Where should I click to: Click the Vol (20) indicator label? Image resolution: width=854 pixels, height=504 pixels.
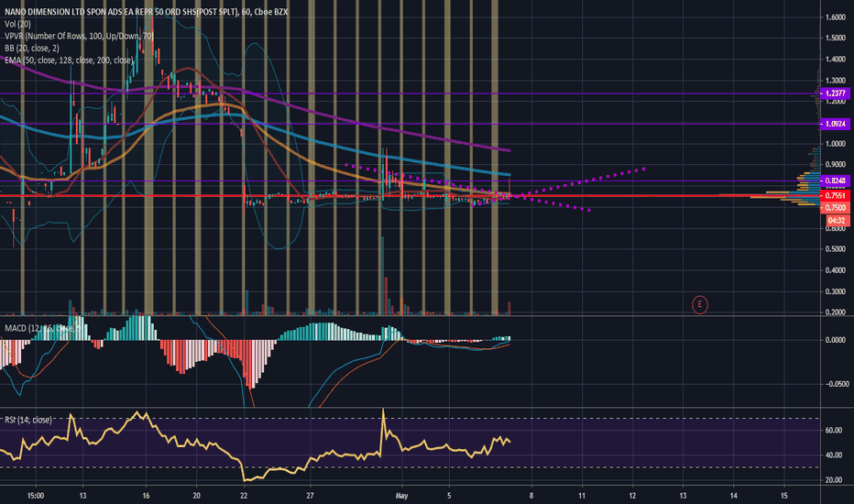17,24
